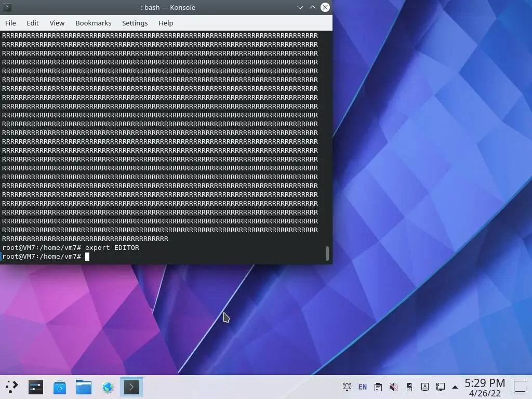Open System Settings from the taskbar

[36, 387]
